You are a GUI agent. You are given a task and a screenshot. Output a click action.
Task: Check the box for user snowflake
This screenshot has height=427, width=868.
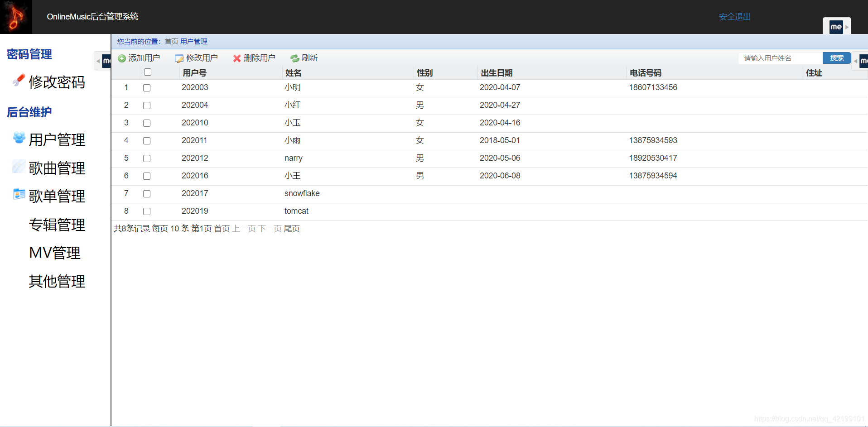click(x=147, y=194)
